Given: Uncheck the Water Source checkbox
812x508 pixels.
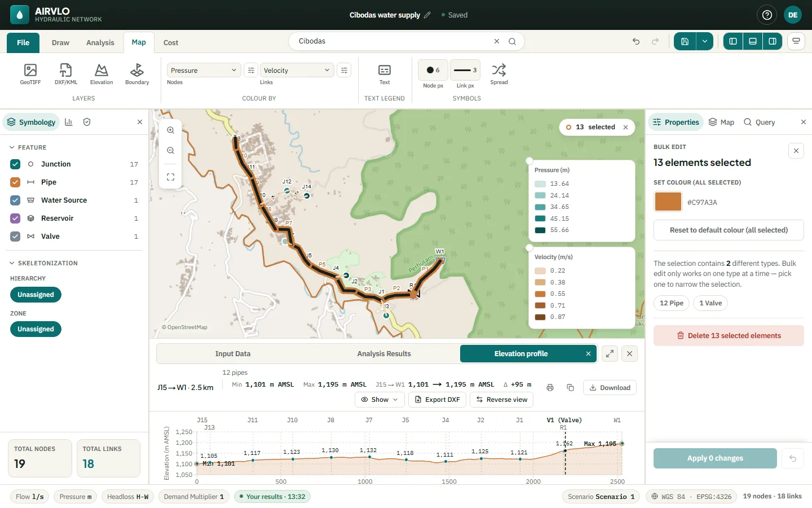Looking at the screenshot, I should point(15,200).
